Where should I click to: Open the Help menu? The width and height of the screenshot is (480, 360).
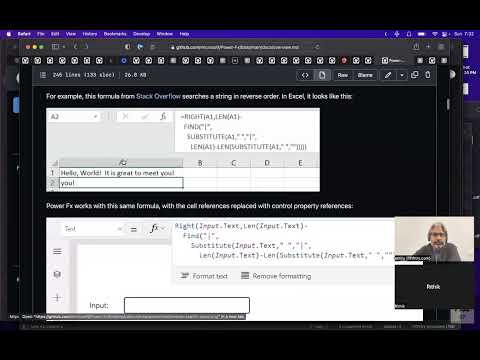point(184,34)
